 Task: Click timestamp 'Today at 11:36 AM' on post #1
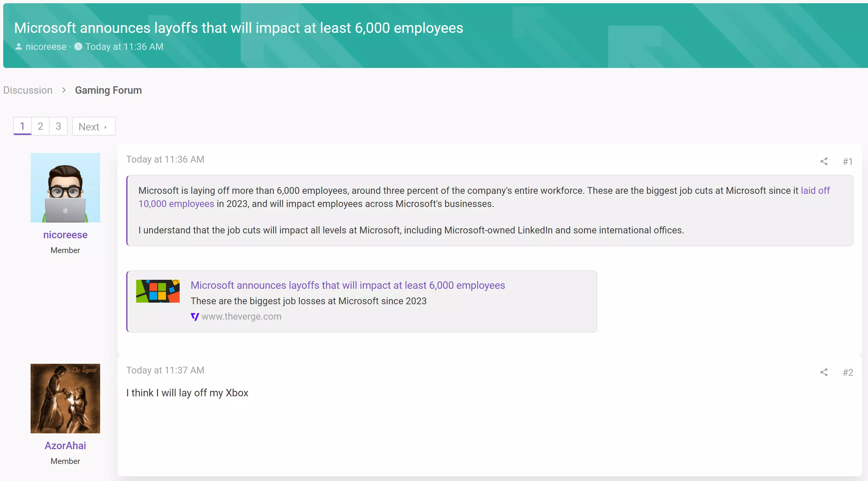[x=165, y=160]
